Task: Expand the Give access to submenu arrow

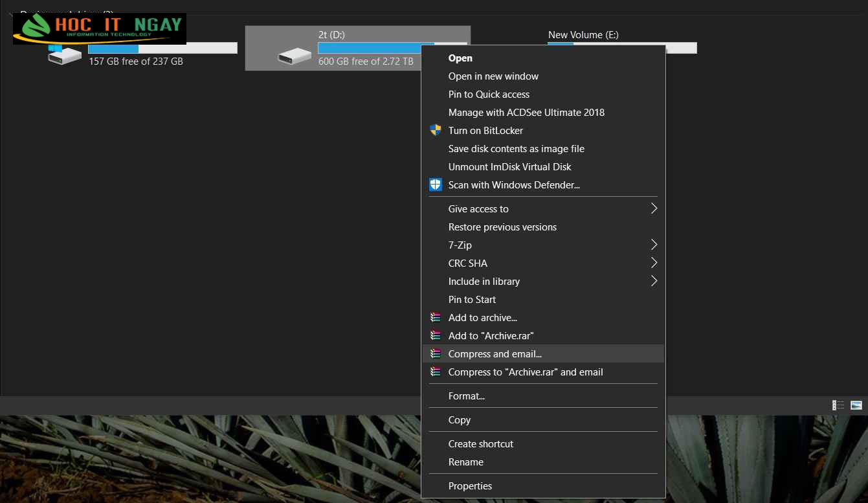Action: point(654,208)
